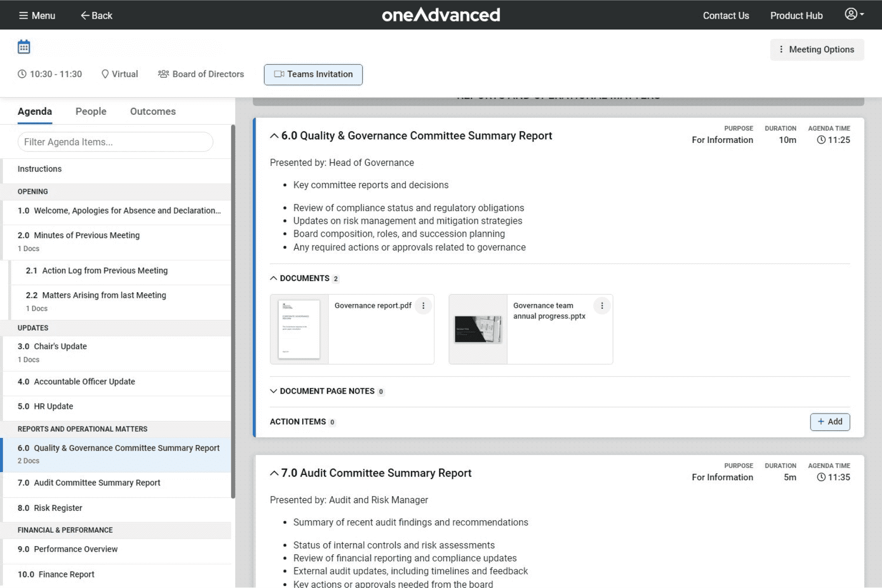
Task: Click the Teams Invitation button
Action: click(x=313, y=74)
